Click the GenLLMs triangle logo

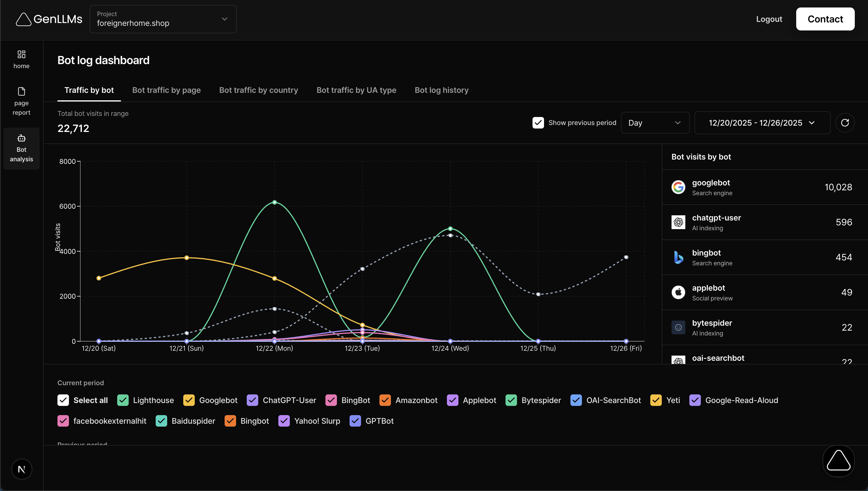[x=23, y=19]
